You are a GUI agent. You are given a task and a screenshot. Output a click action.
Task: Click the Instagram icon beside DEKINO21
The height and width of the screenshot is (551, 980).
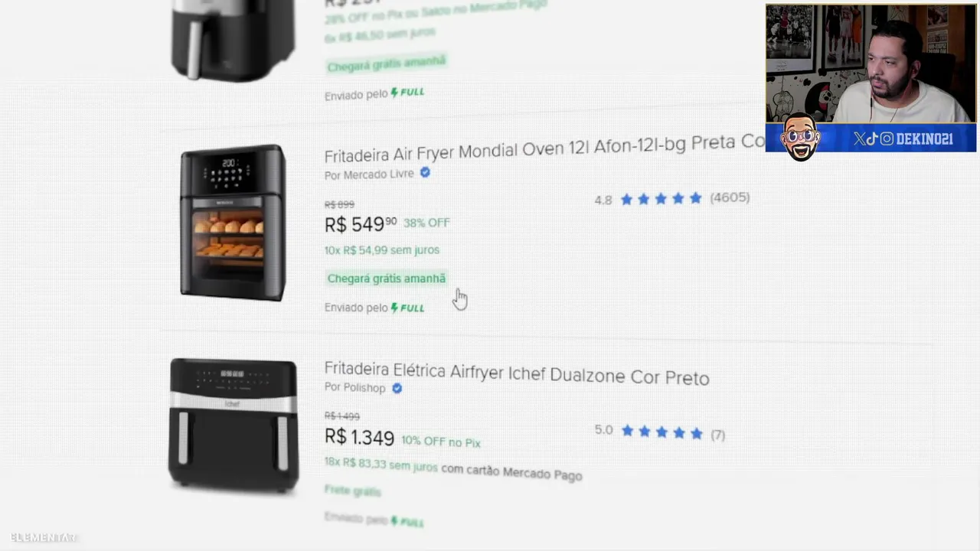(x=887, y=139)
